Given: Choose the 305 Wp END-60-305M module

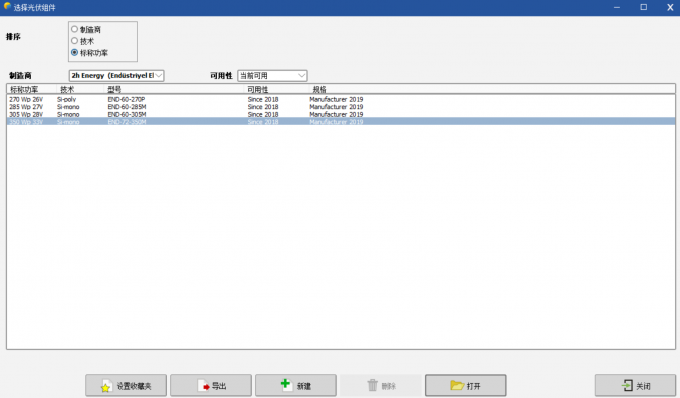Looking at the screenshot, I should coord(340,114).
